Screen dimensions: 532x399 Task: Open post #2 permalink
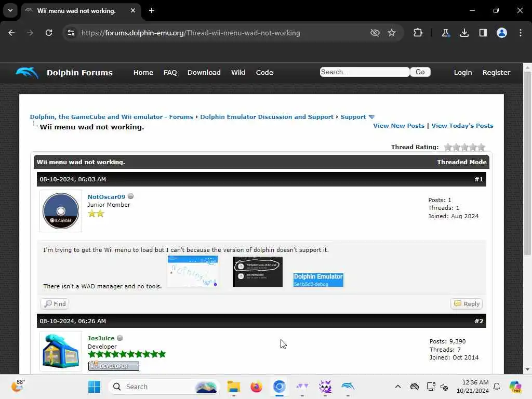(x=478, y=321)
